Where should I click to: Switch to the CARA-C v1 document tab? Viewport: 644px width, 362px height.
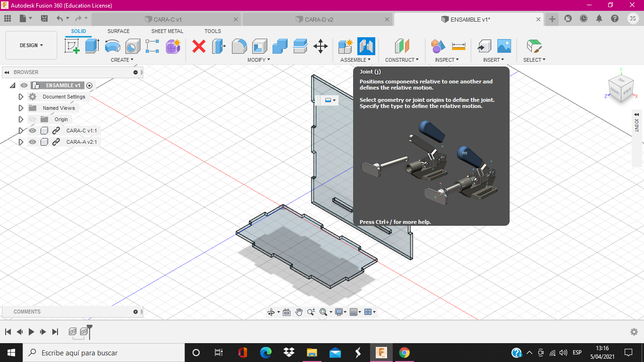[166, 19]
